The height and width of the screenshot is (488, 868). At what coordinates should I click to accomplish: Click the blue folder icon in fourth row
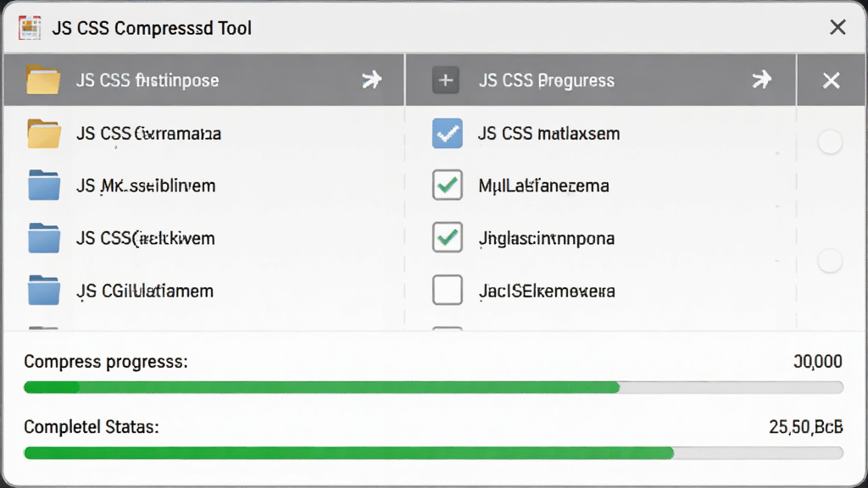click(44, 291)
